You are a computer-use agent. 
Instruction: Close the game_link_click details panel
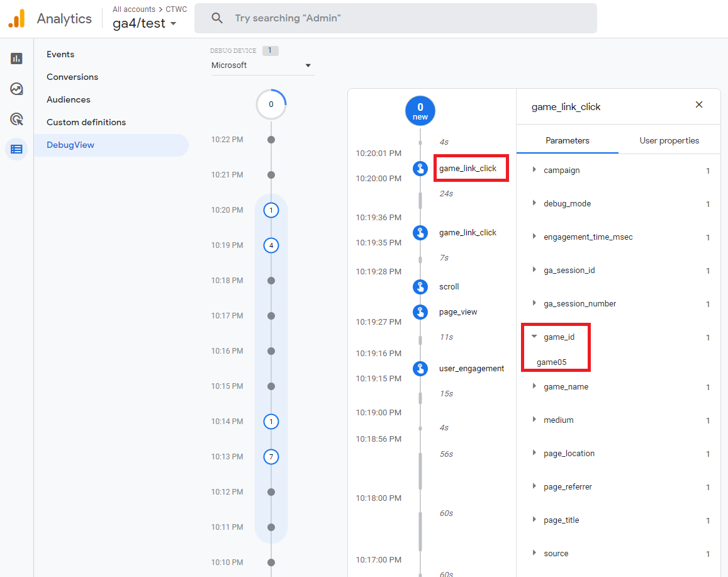[698, 104]
